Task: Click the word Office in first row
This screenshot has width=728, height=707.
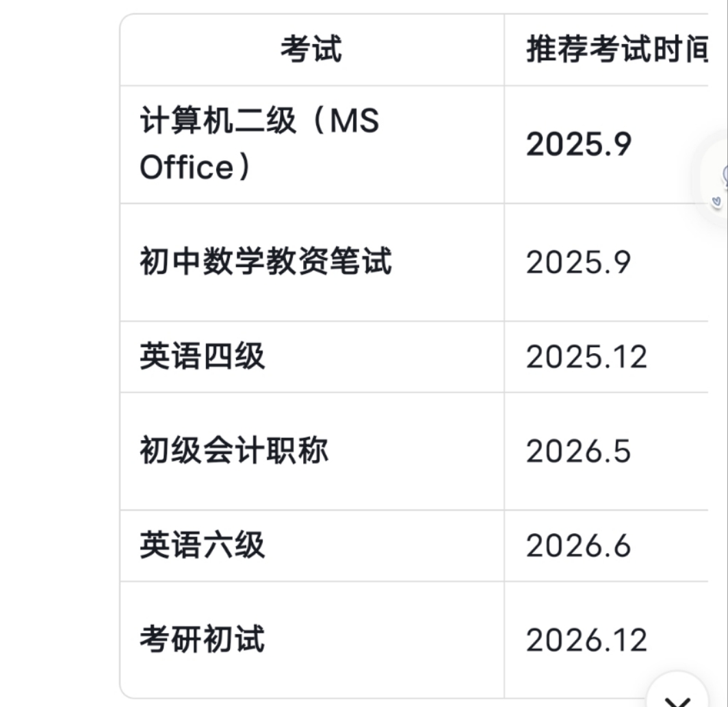Action: [x=187, y=167]
